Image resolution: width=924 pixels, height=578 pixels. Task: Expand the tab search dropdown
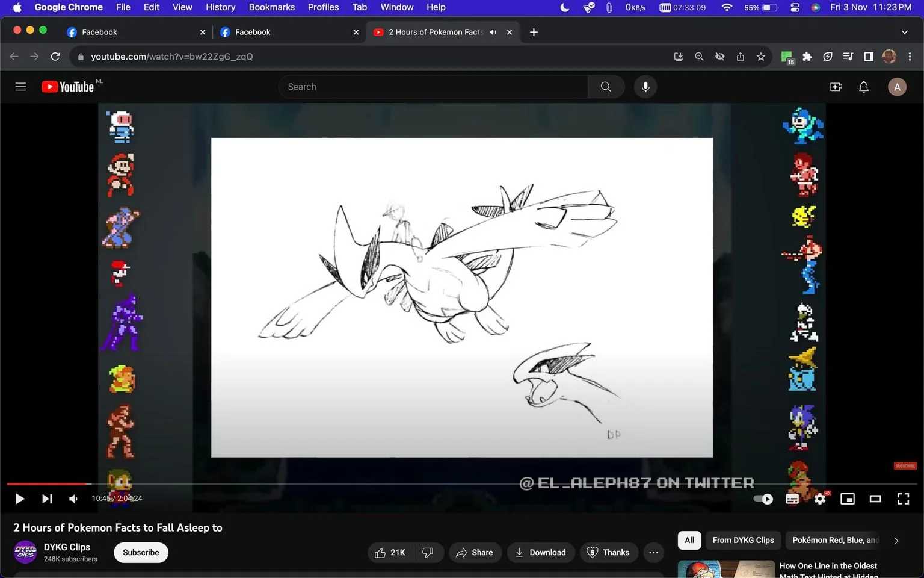(x=904, y=32)
